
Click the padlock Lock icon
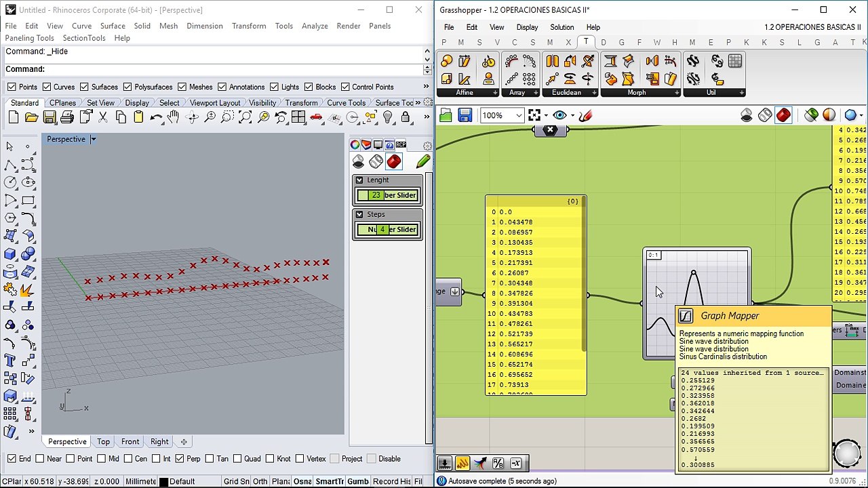[406, 118]
